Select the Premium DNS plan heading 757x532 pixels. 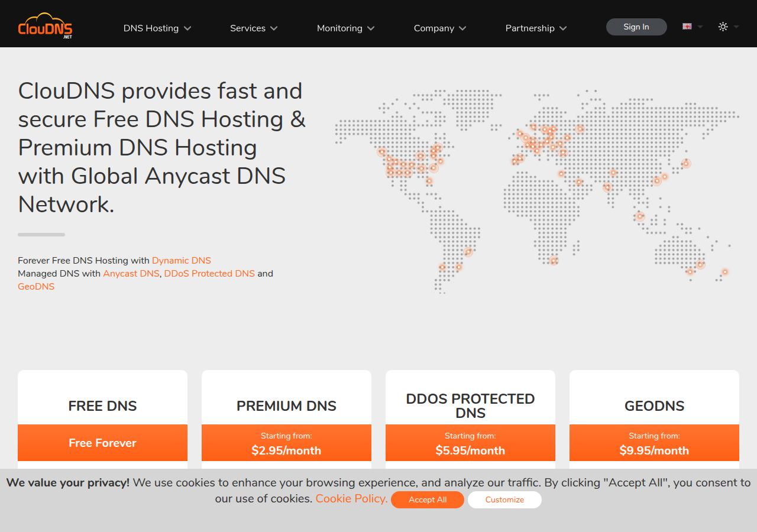click(286, 406)
